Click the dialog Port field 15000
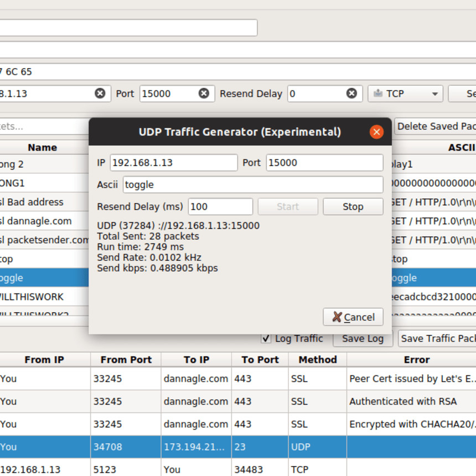This screenshot has width=476, height=476. (324, 163)
